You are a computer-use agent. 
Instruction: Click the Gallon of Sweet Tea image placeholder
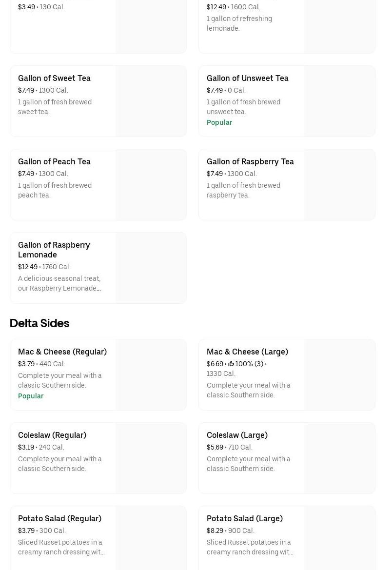(151, 101)
